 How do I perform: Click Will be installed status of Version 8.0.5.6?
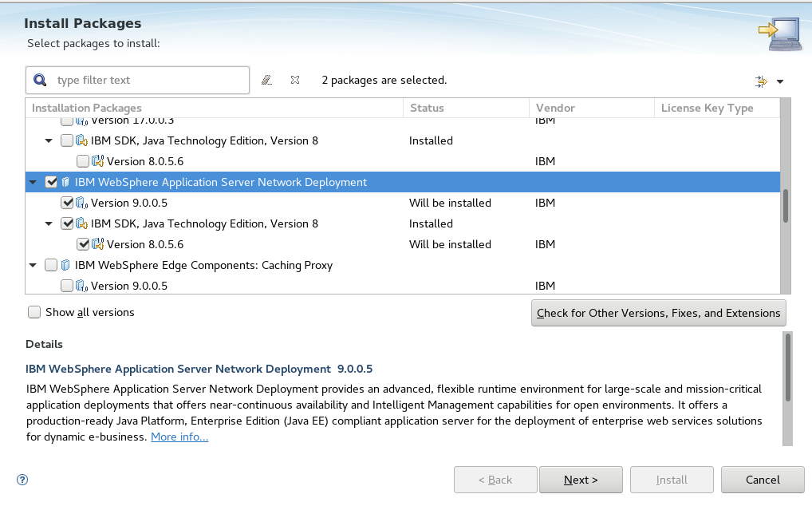450,244
